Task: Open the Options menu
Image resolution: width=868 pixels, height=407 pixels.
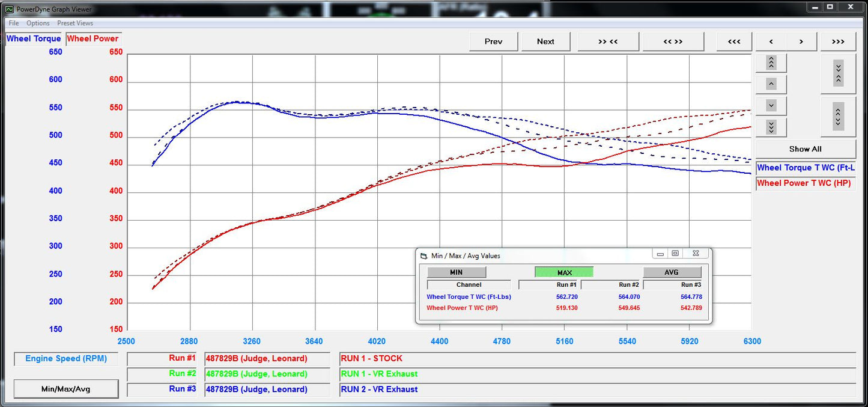Action: 38,23
